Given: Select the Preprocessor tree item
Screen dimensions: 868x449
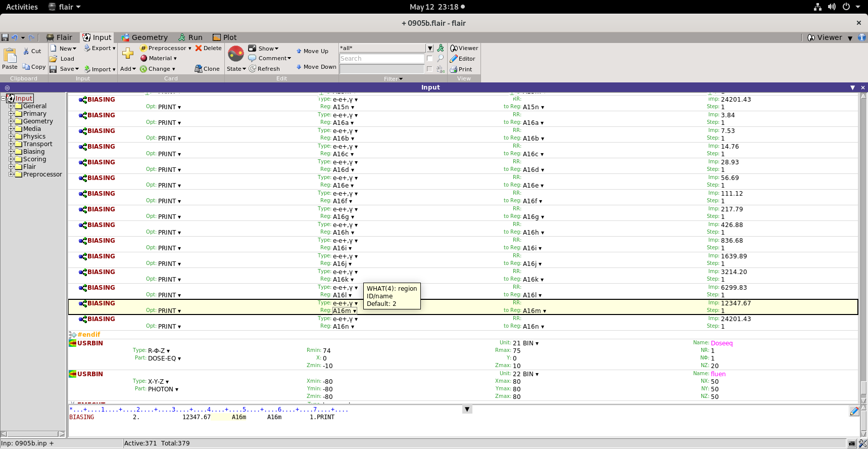Looking at the screenshot, I should point(42,174).
